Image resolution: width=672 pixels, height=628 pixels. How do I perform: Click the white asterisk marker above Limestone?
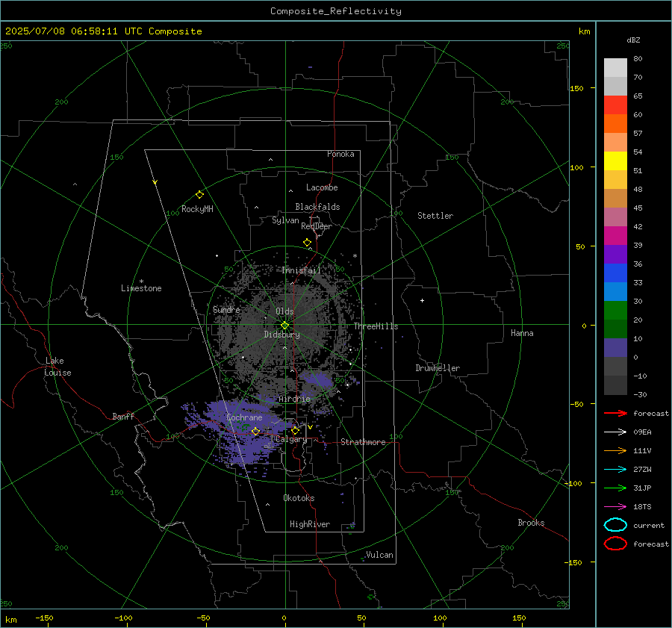(x=141, y=282)
